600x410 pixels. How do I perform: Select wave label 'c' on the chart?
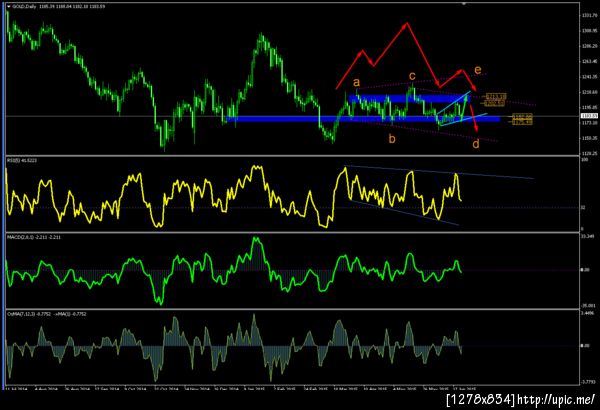point(412,76)
